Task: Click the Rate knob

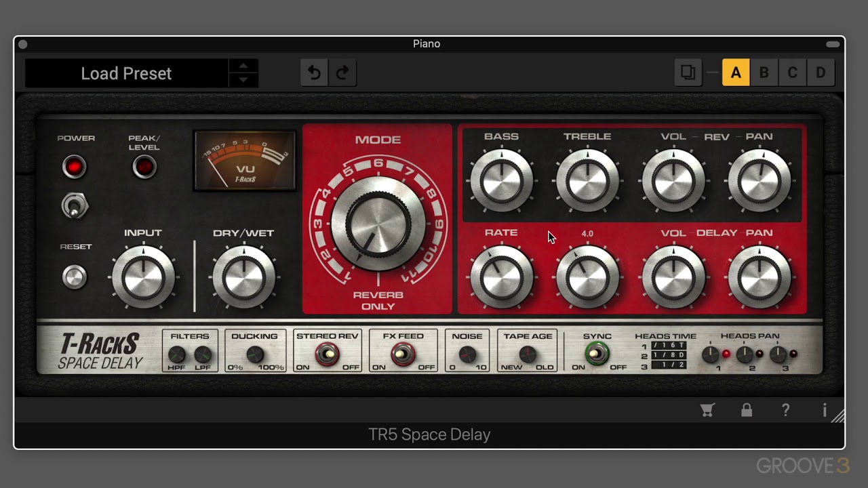Action: [x=502, y=277]
